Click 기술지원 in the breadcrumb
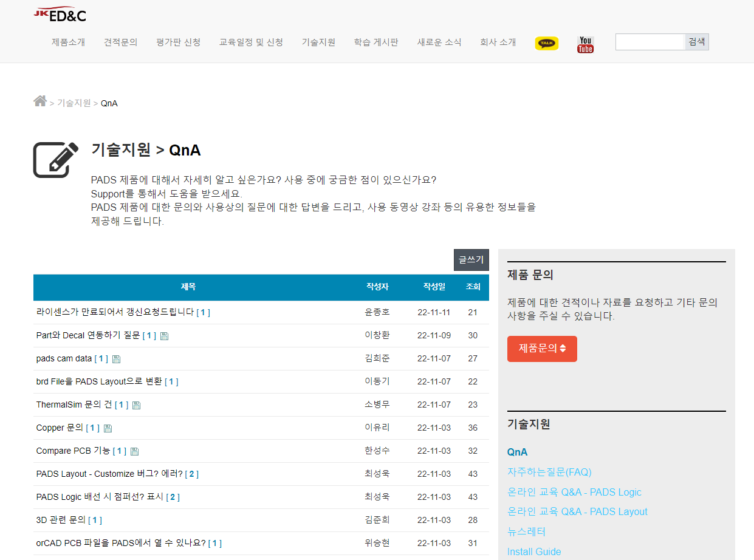This screenshot has height=560, width=754. (74, 103)
